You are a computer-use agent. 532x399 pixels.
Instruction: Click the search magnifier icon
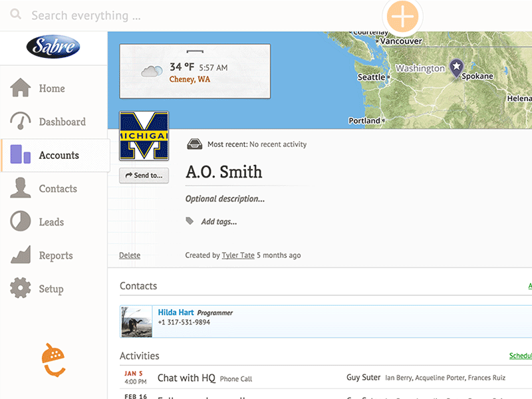[15, 15]
